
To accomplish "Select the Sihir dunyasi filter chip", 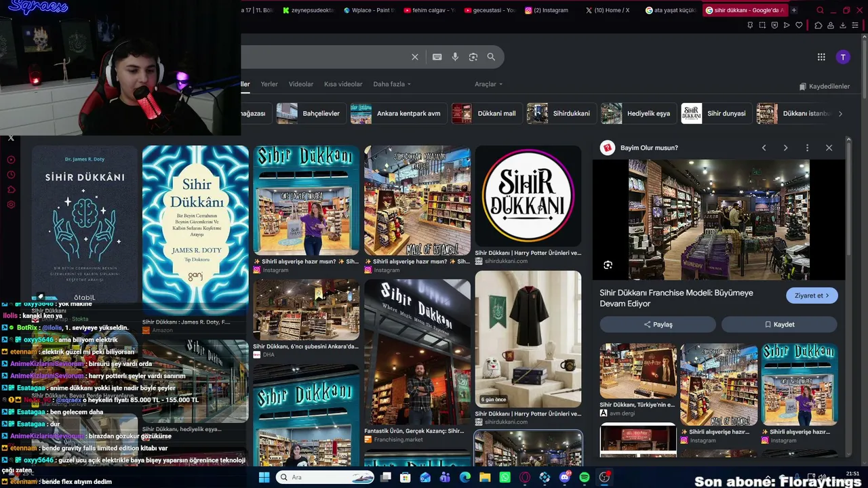I will pyautogui.click(x=717, y=114).
